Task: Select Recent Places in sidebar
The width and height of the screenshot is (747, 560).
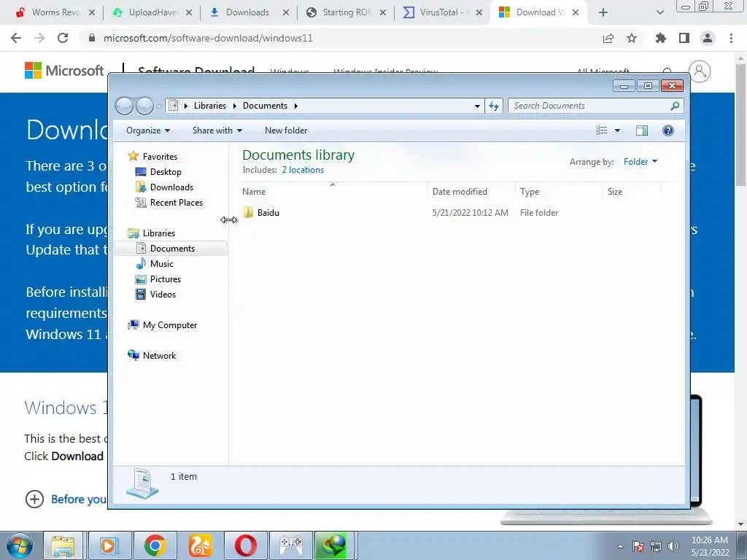Action: (x=177, y=203)
